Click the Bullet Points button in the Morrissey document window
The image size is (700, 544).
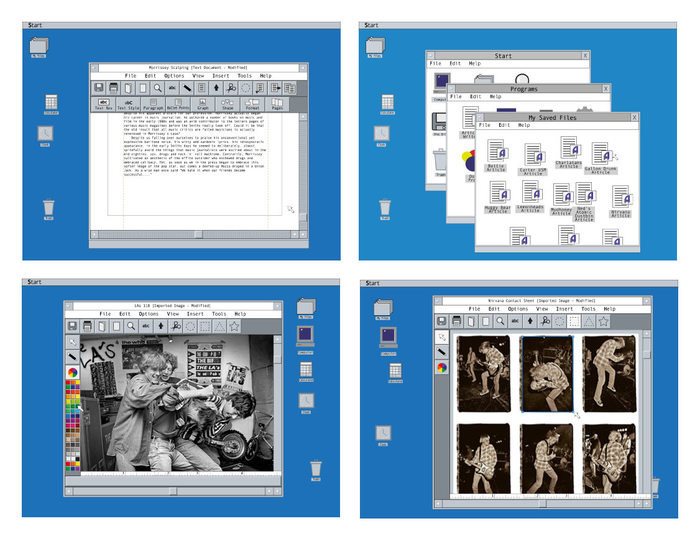tap(178, 104)
